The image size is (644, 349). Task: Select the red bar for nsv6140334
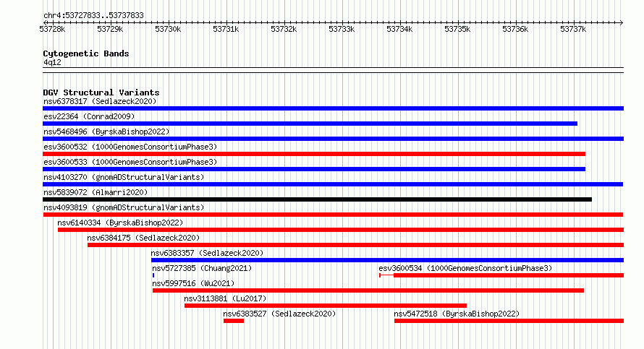pos(341,230)
